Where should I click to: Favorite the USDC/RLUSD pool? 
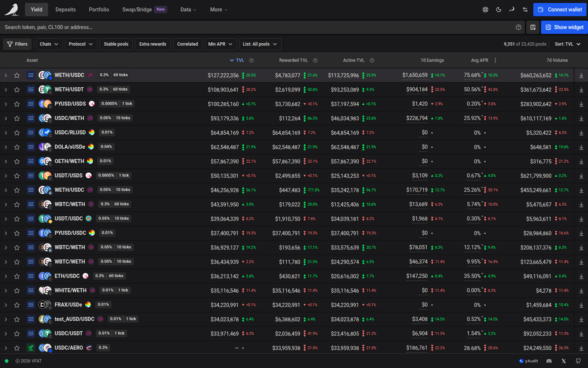coord(17,133)
